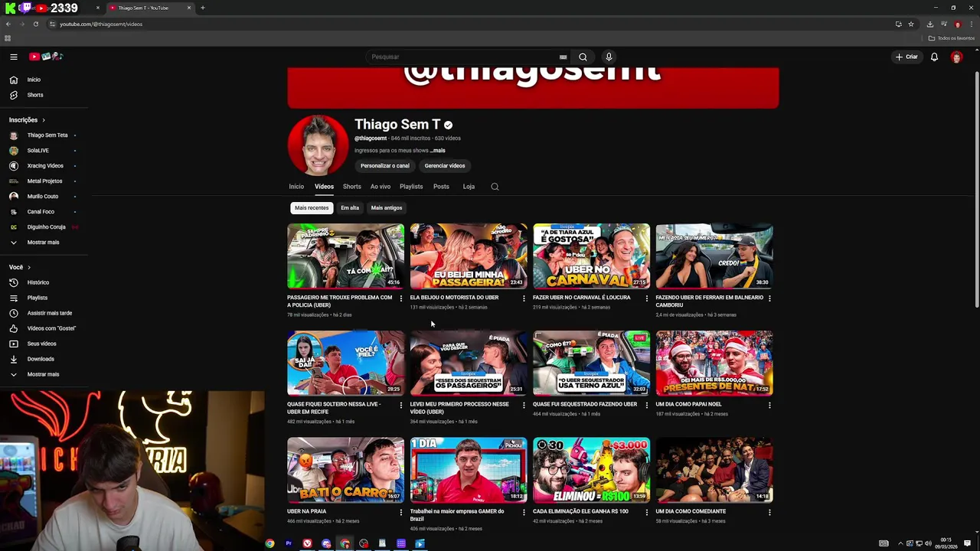The height and width of the screenshot is (551, 980).
Task: Click the search magnifier button
Action: [583, 57]
